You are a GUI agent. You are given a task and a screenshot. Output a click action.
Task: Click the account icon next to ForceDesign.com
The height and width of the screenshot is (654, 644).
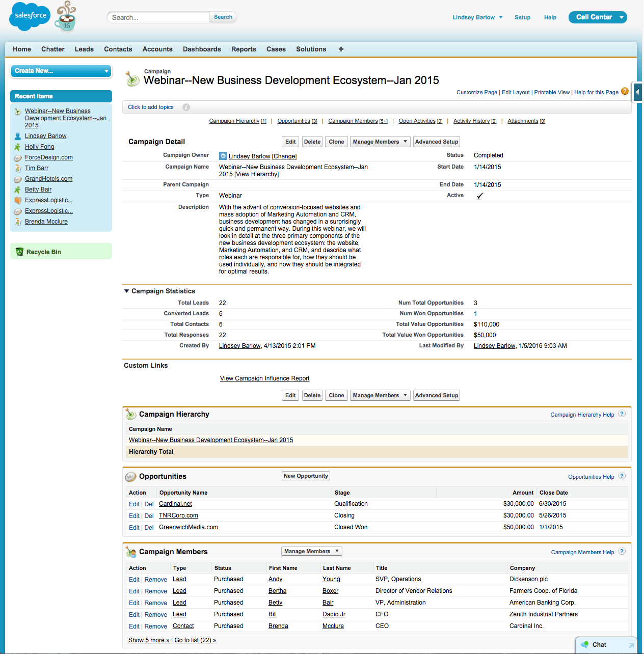pyautogui.click(x=18, y=157)
